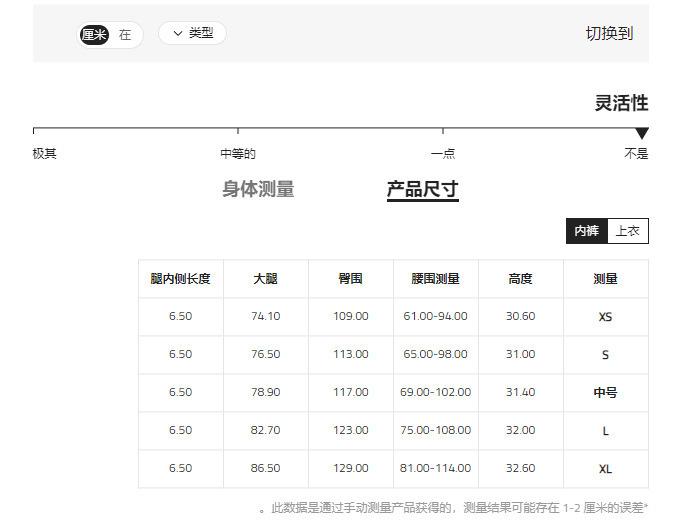Viewport: 686px width, 529px height.
Task: Click the 臀围 column header
Action: click(x=350, y=279)
